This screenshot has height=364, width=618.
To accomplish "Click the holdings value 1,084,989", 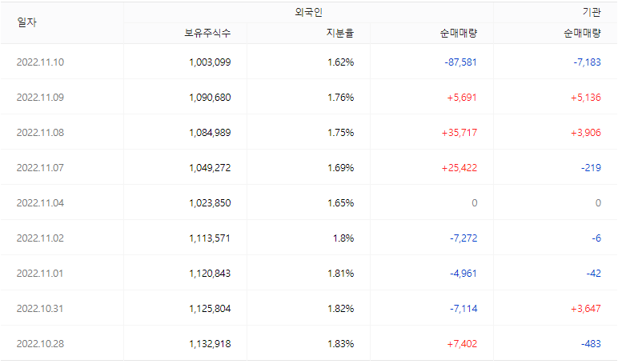I will point(210,133).
